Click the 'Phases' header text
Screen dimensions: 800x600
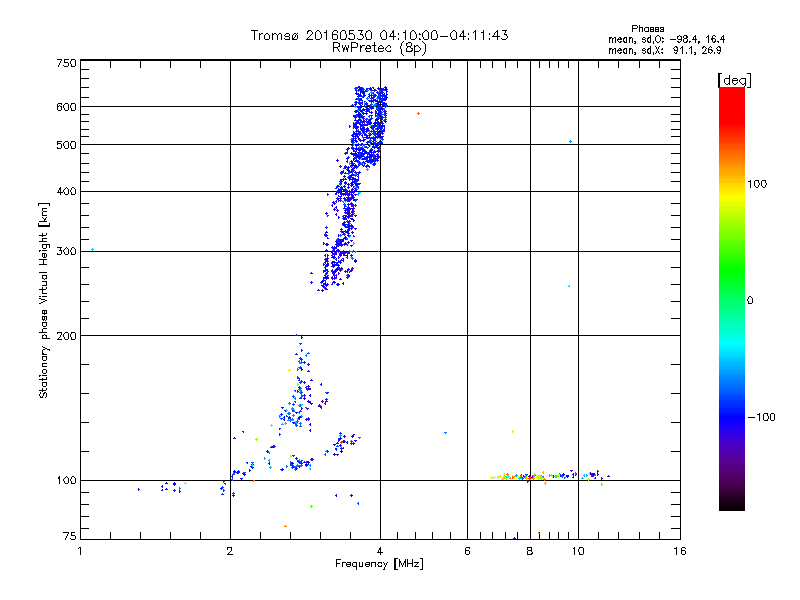(647, 29)
